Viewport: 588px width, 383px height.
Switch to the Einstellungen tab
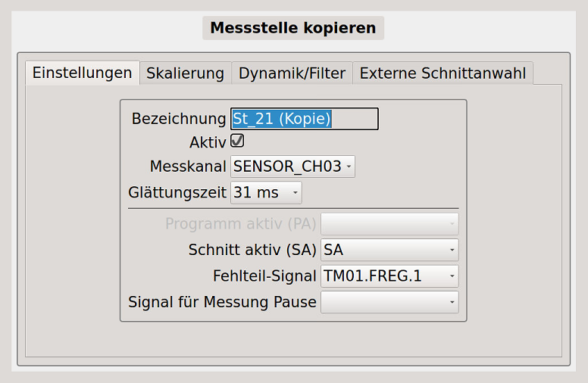[82, 73]
